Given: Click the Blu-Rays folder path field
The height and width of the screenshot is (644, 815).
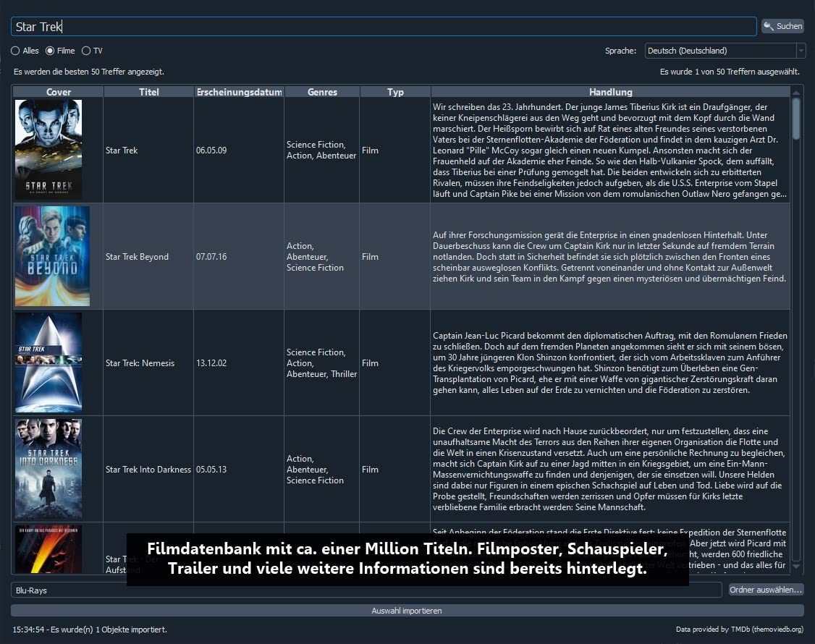Looking at the screenshot, I should pyautogui.click(x=366, y=590).
